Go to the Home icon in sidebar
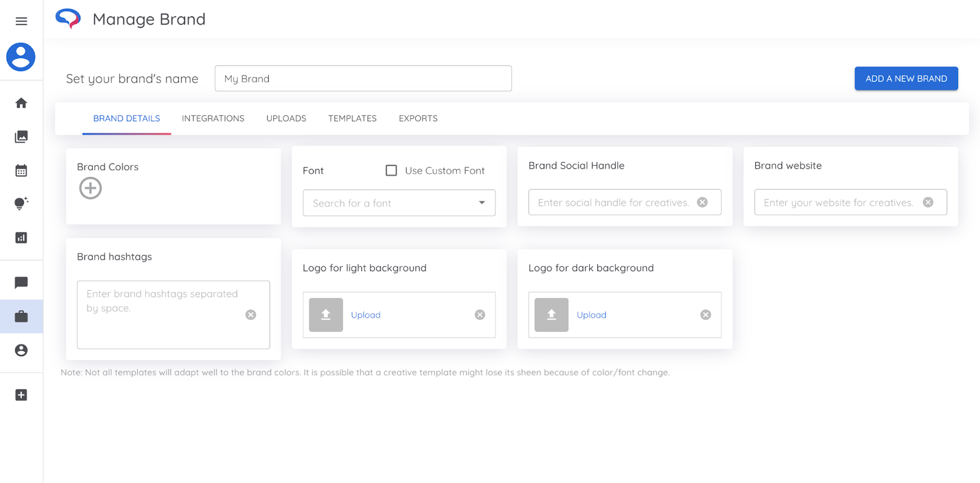This screenshot has height=483, width=980. pos(21,103)
